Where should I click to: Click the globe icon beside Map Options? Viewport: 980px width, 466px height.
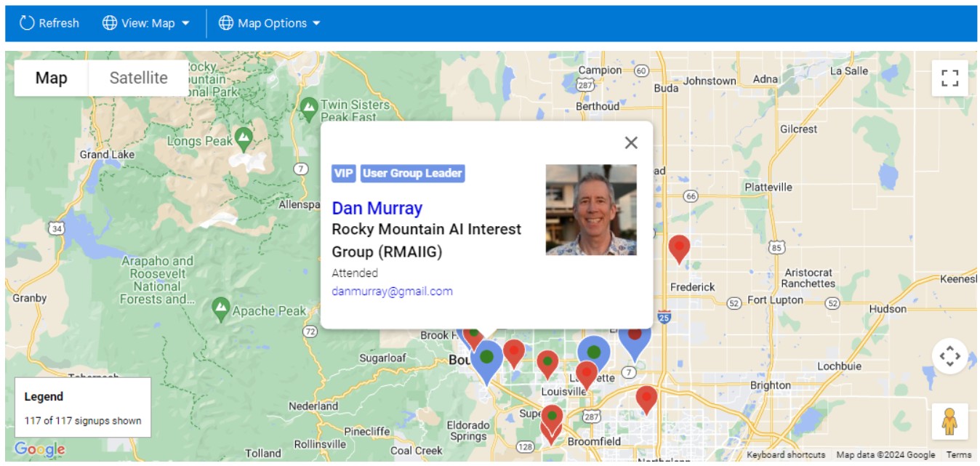[x=226, y=23]
